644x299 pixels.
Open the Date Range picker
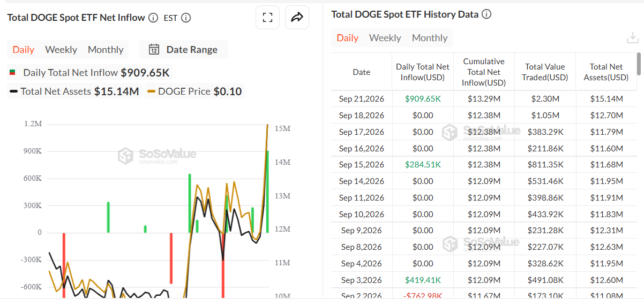point(184,50)
